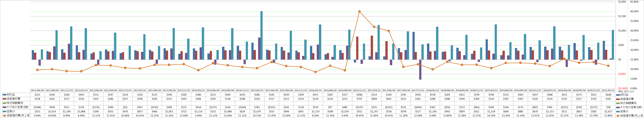This screenshot has height=118, width=644.
Task: Select the 2021/03/31 column header
Action: pyautogui.click(x=608, y=91)
